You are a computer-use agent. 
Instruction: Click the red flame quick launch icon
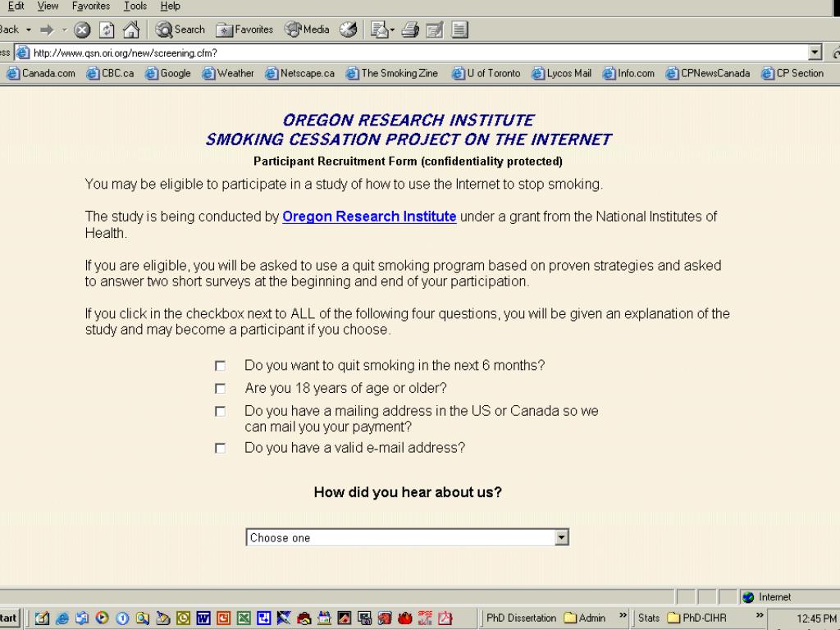tap(405, 619)
